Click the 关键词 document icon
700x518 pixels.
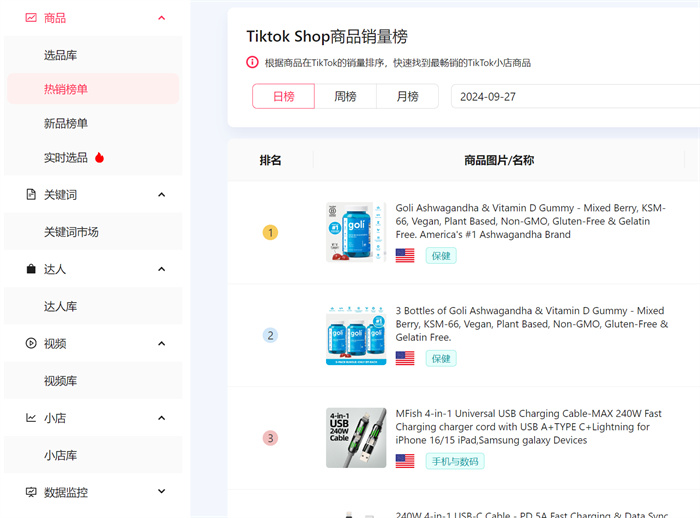pos(31,195)
